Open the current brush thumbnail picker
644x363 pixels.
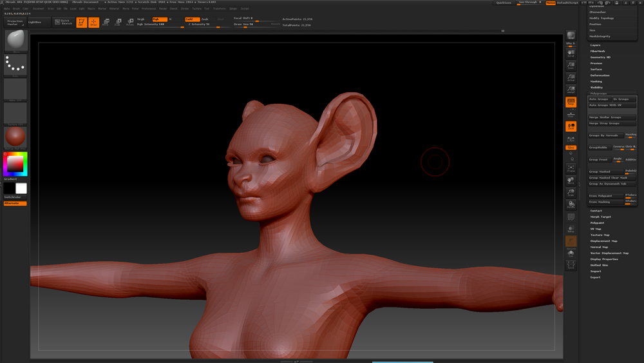15,41
